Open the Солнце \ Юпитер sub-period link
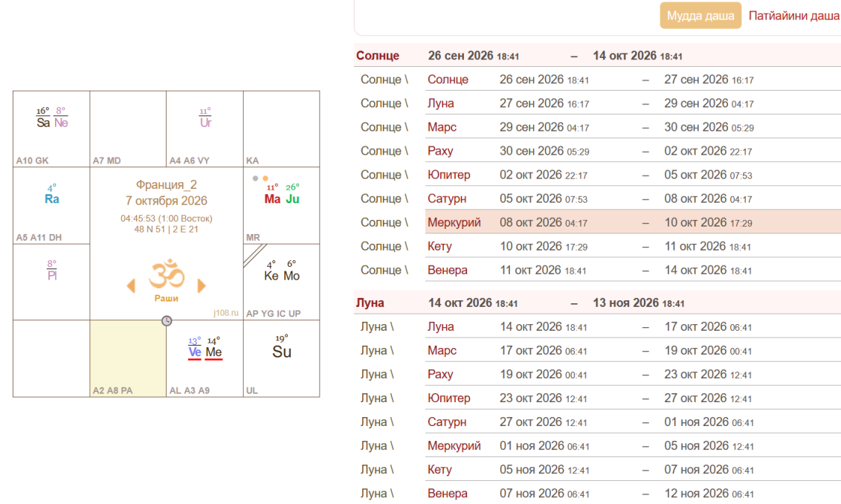841x504 pixels. tap(449, 175)
